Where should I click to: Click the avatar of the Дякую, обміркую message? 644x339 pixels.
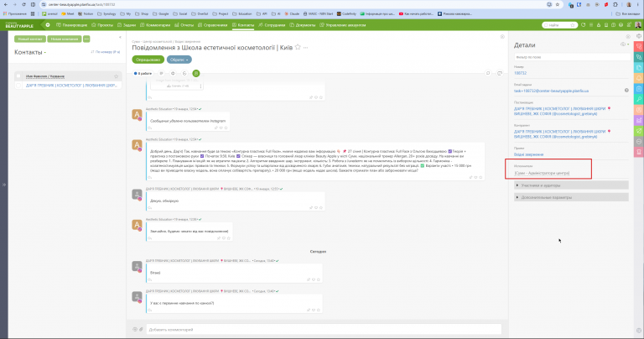pyautogui.click(x=137, y=195)
